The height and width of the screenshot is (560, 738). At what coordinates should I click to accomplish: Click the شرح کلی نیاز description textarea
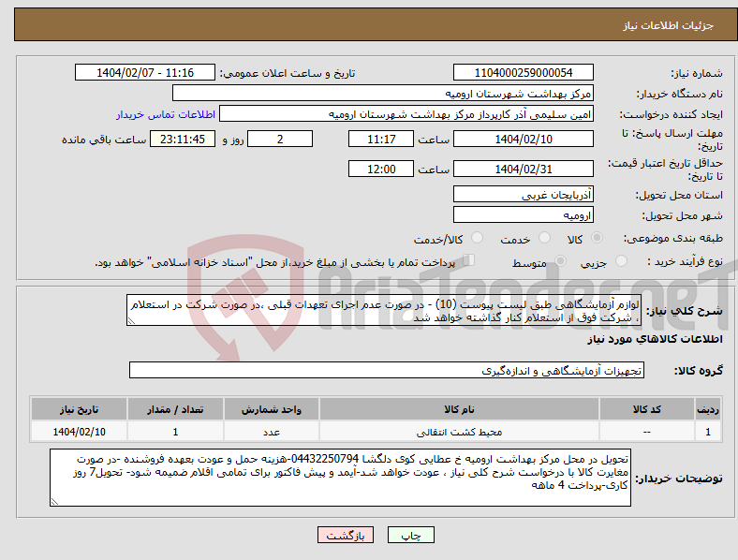(x=384, y=310)
